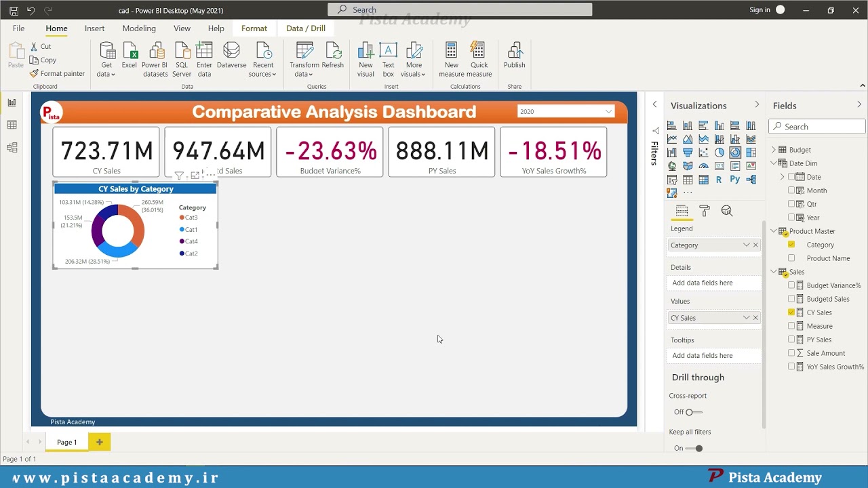This screenshot has width=868, height=488.
Task: Open the Format paint roller tab
Action: (705, 211)
